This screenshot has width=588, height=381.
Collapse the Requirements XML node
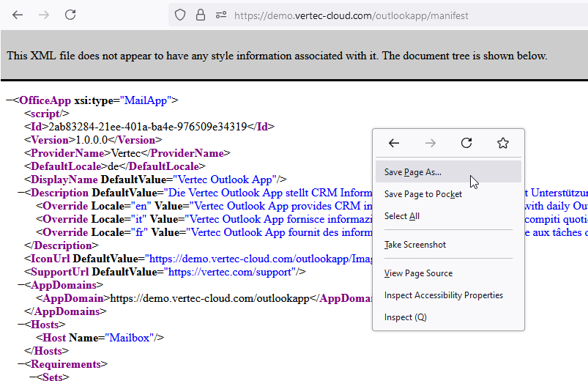21,364
